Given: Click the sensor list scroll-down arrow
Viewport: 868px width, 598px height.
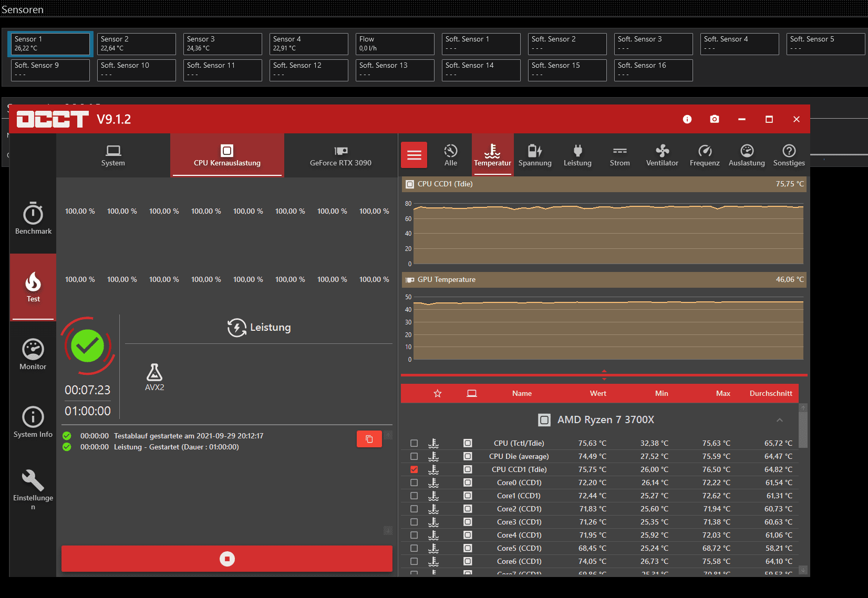Looking at the screenshot, I should pyautogui.click(x=803, y=570).
